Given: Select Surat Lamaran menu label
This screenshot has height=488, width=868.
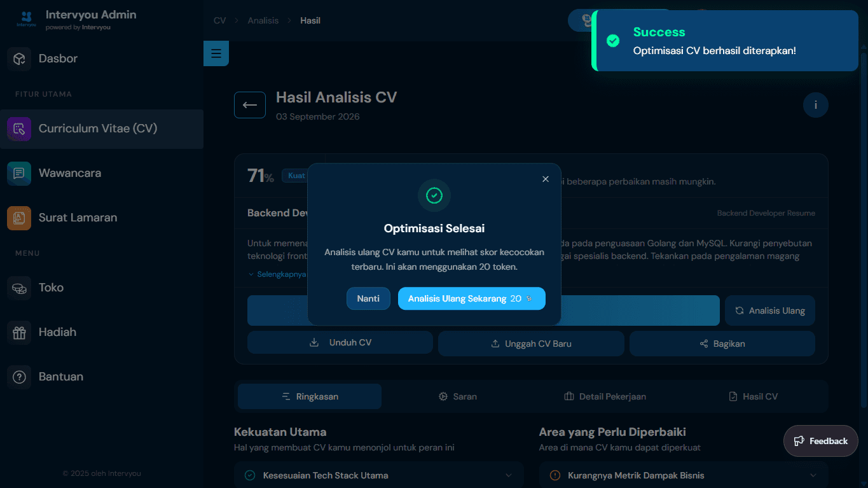Looking at the screenshot, I should pos(78,218).
